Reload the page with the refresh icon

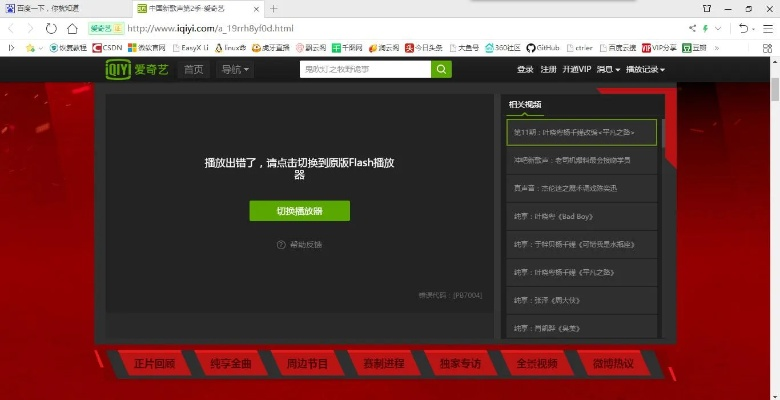51,28
